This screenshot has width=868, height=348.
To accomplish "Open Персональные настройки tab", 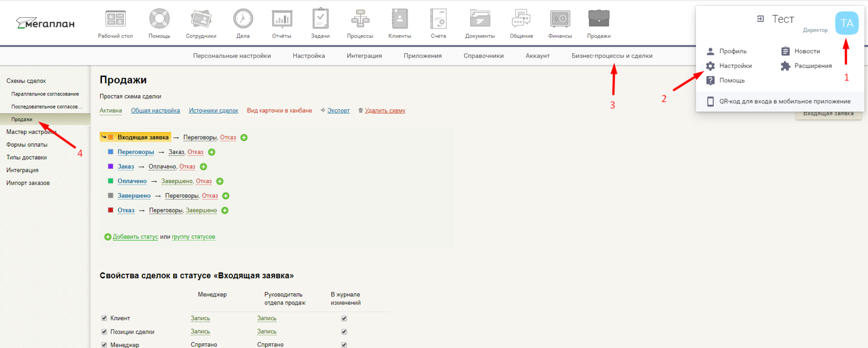I will click(x=232, y=56).
